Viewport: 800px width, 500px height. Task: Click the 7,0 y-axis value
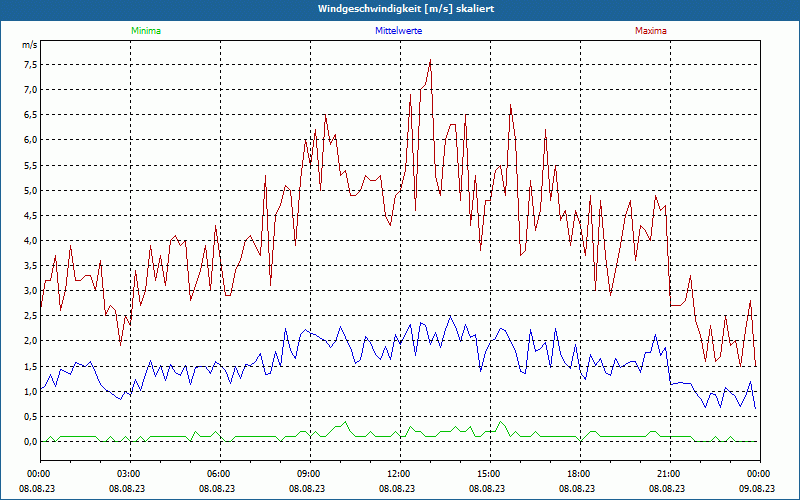pos(30,90)
